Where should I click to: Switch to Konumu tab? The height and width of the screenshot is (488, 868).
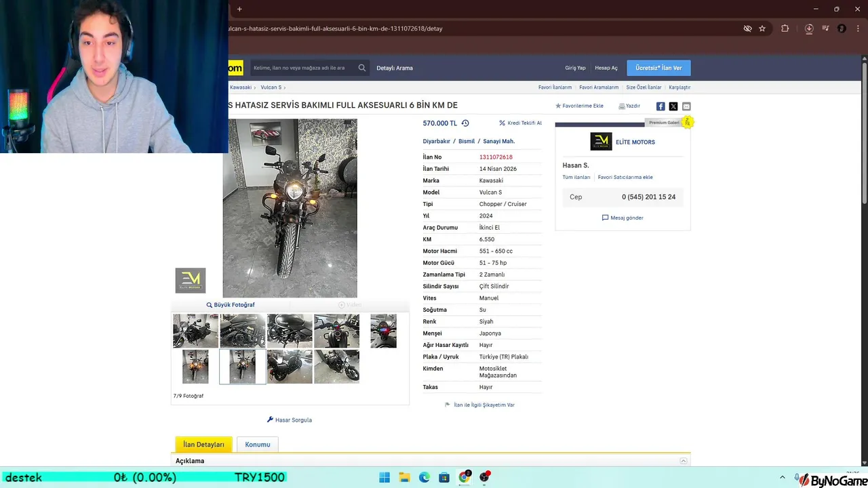(x=258, y=445)
